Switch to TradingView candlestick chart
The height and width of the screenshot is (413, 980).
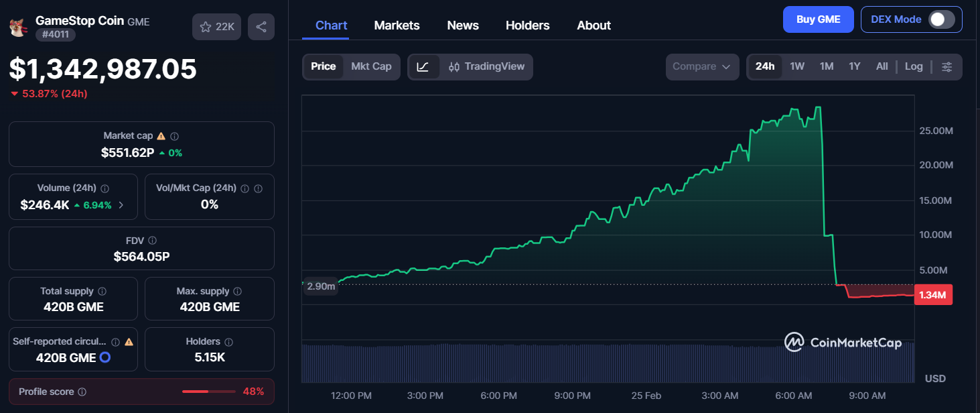[486, 66]
